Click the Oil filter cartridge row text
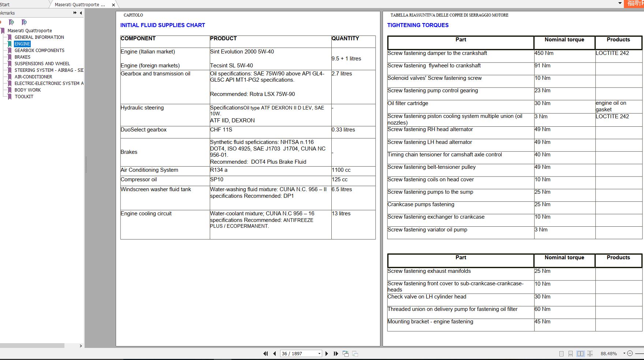Screen dimensions: 644x360 point(408,103)
